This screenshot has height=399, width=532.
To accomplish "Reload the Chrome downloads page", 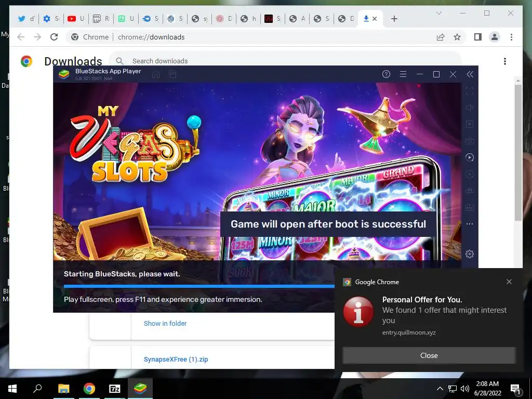I will pyautogui.click(x=54, y=37).
